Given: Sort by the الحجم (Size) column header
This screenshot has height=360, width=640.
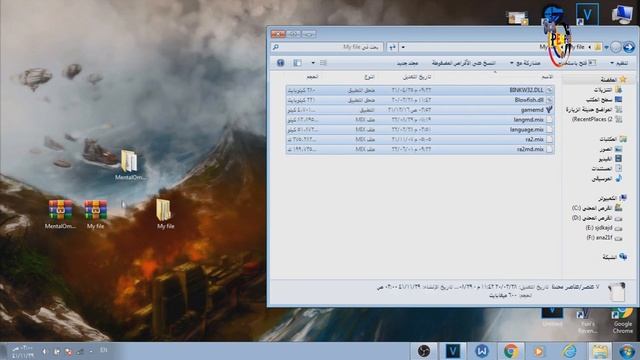Looking at the screenshot, I should (312, 77).
